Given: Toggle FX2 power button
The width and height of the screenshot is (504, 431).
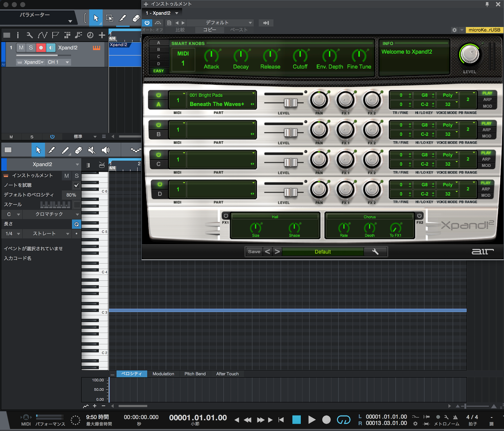Looking at the screenshot, I should click(420, 216).
